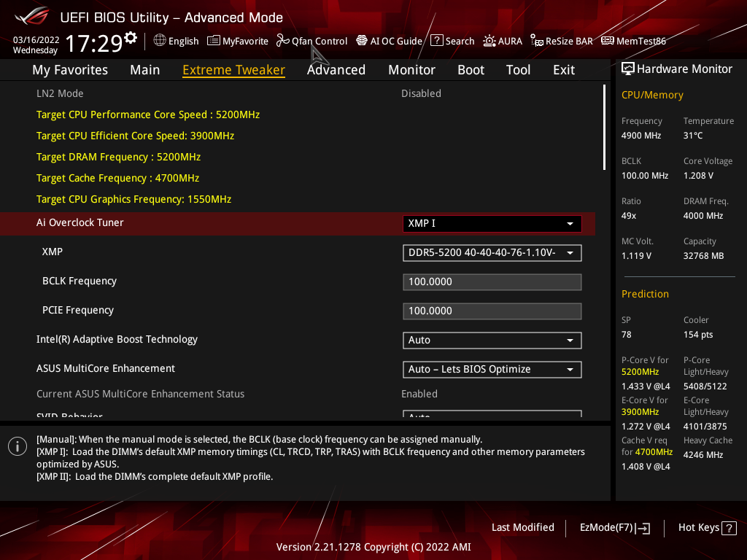Click the Last Modified button
The width and height of the screenshot is (747, 560).
pyautogui.click(x=522, y=528)
